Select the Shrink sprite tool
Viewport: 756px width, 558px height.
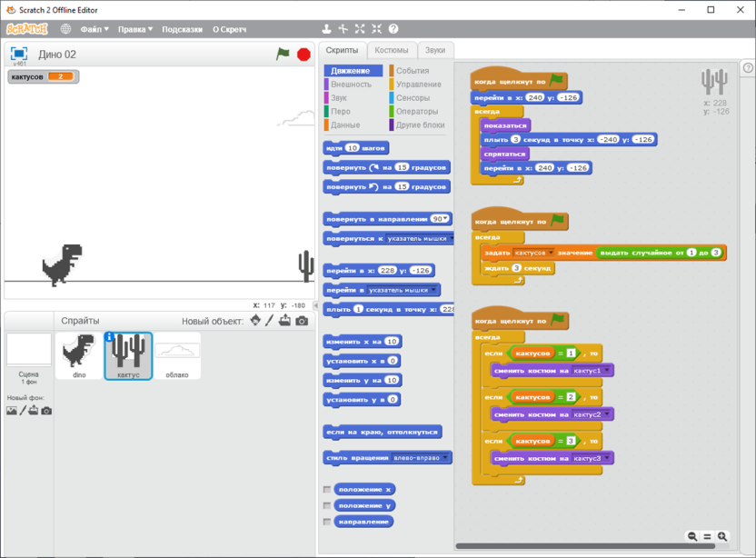click(x=376, y=29)
